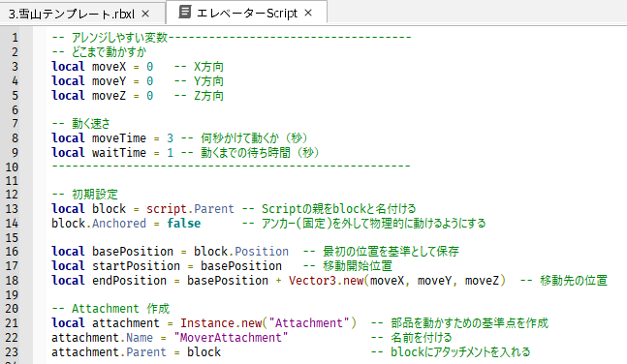Click the script document icon on エレベーターScript tab

[184, 12]
